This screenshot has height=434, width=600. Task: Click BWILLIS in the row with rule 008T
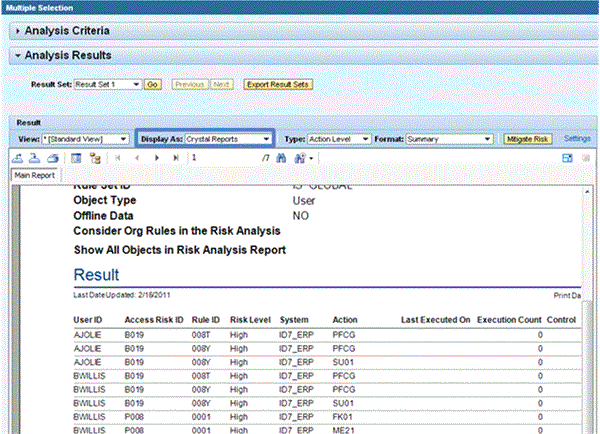tap(89, 376)
